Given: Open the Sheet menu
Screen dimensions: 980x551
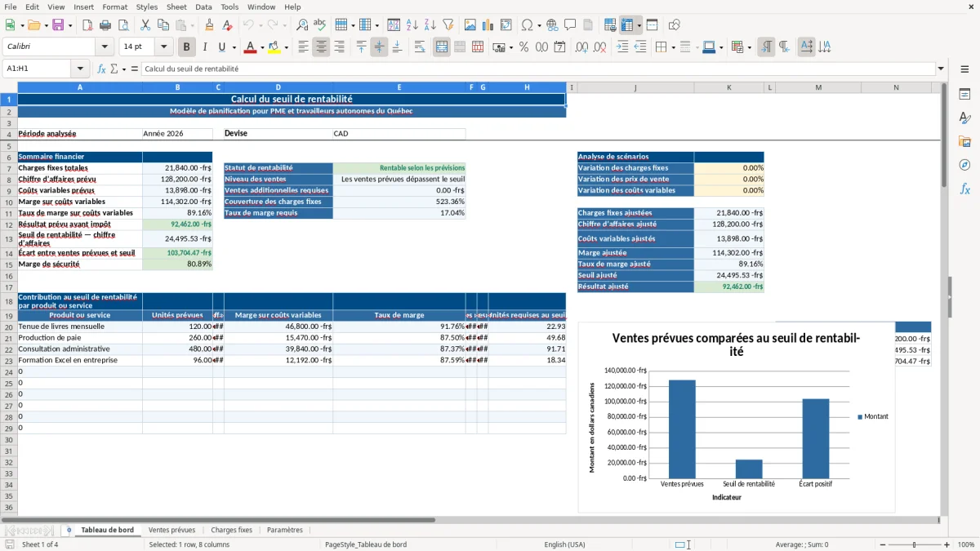Looking at the screenshot, I should [176, 7].
